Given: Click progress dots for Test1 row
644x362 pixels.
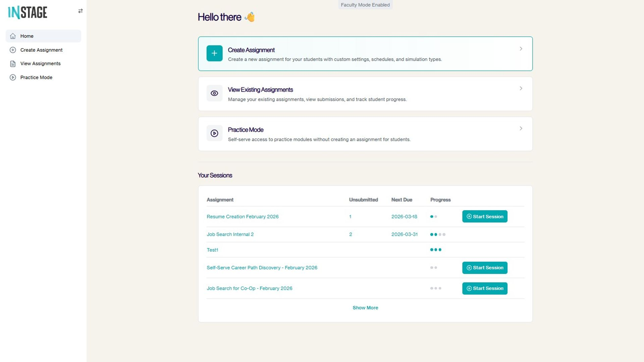Looking at the screenshot, I should coord(436,250).
